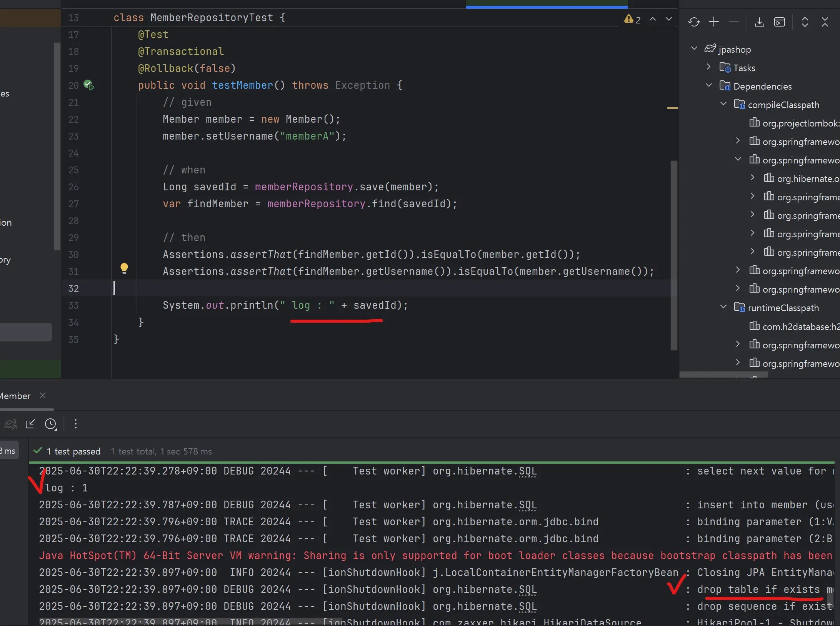Click the MemberRepositoryTest class name
This screenshot has width=840, height=626.
click(212, 18)
